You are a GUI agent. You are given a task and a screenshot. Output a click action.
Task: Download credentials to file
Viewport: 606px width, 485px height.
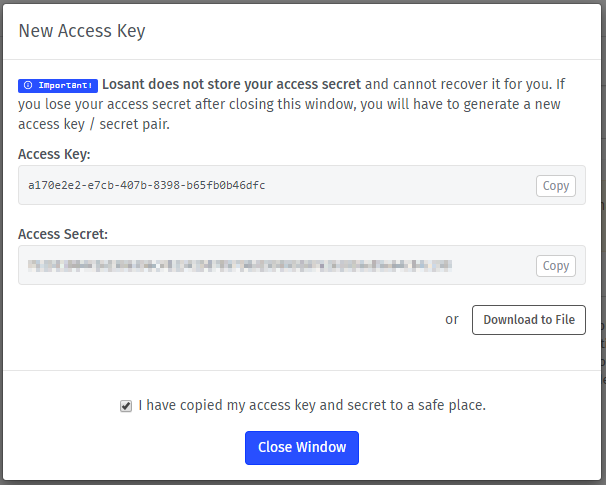[x=528, y=320]
